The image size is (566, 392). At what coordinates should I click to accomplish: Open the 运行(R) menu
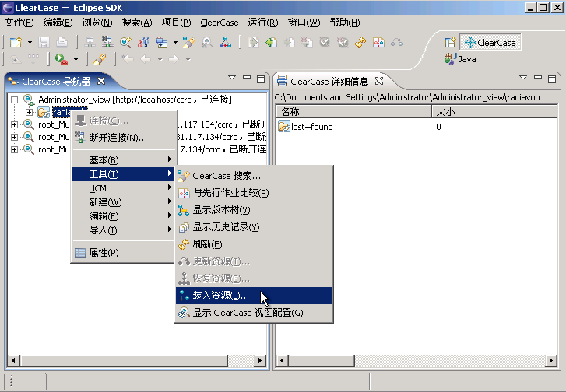coord(263,23)
